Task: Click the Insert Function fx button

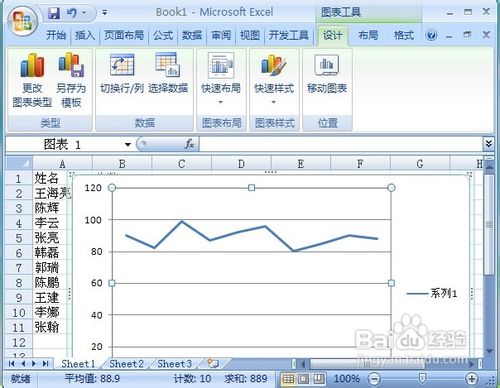Action: [189, 144]
